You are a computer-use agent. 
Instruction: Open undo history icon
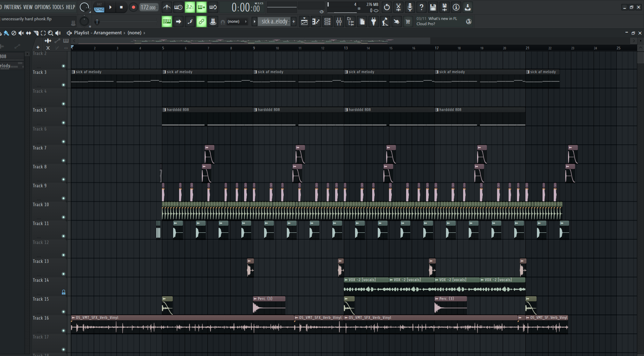coord(387,7)
